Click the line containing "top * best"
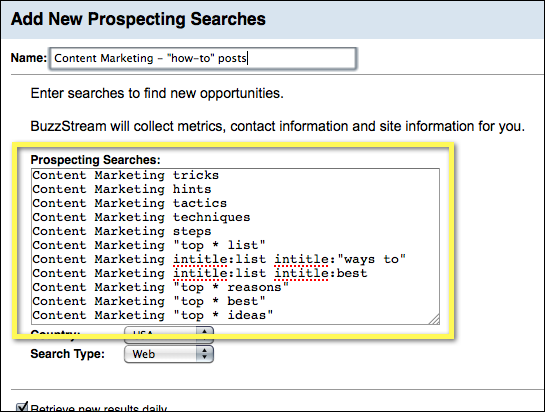545x412 pixels. pos(149,301)
